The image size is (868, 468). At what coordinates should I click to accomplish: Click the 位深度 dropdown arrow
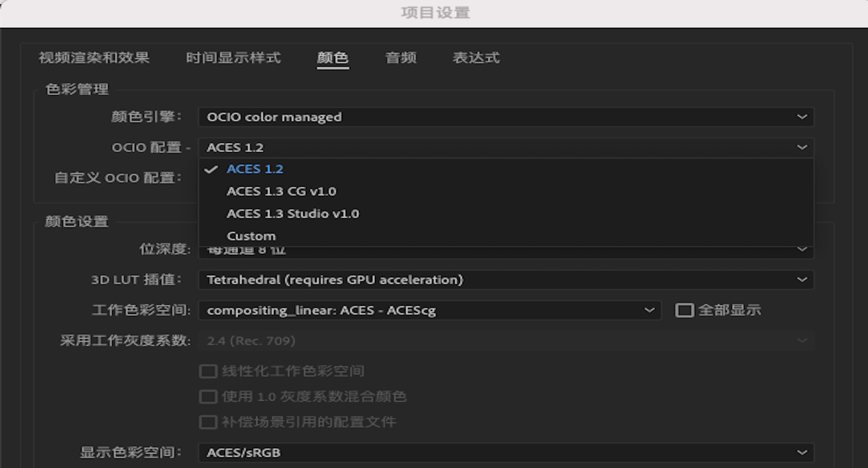pyautogui.click(x=802, y=249)
